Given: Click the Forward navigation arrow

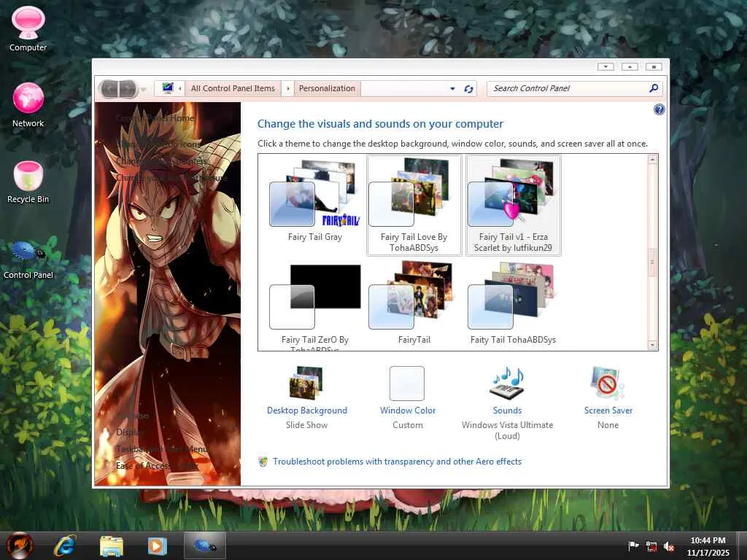Looking at the screenshot, I should pyautogui.click(x=128, y=88).
